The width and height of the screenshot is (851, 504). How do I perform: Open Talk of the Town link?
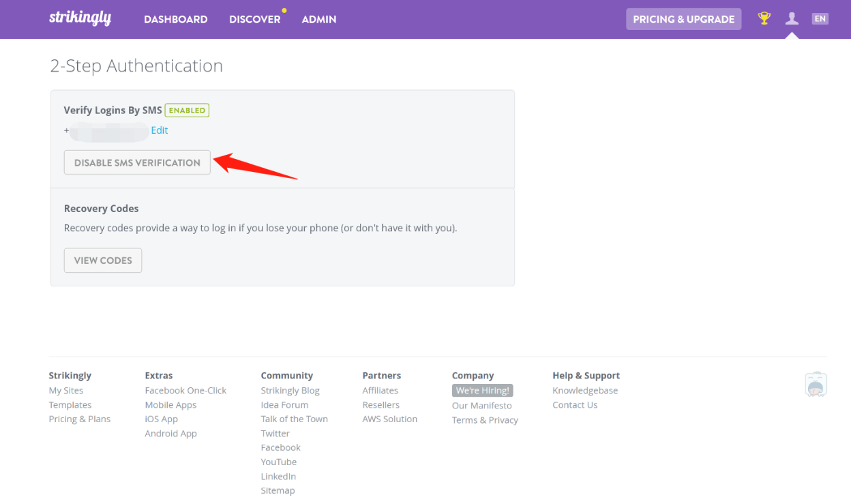pos(295,419)
